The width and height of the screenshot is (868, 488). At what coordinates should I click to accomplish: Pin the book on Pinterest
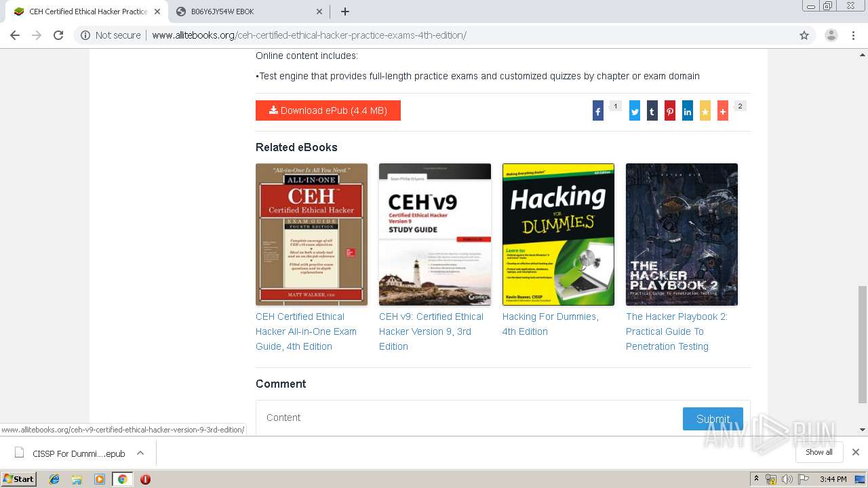tap(670, 112)
